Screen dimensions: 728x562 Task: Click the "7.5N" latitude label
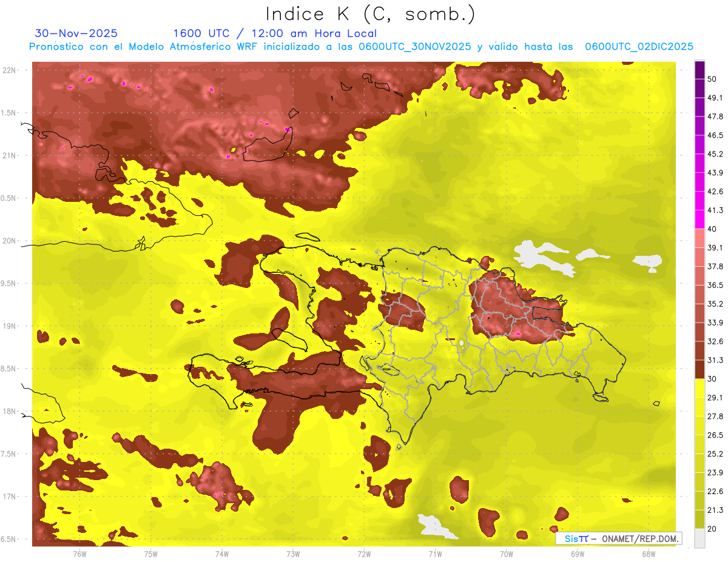tap(9, 454)
